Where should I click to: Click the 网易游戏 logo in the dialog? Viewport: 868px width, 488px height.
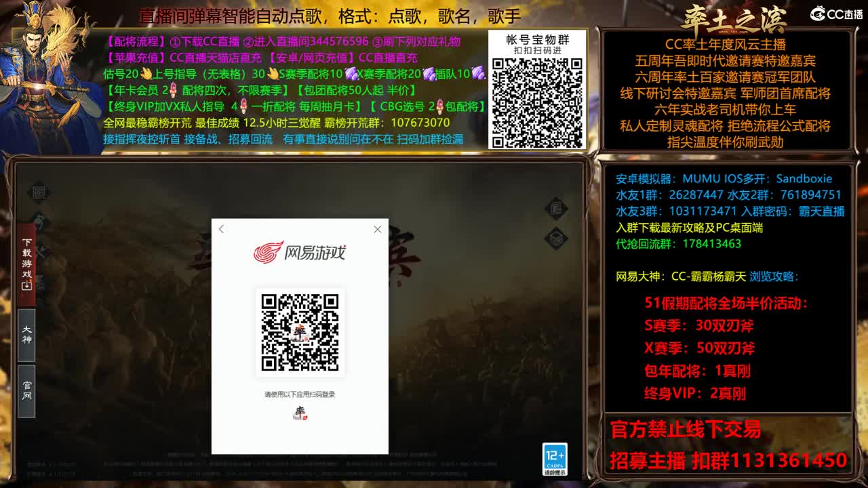(300, 252)
